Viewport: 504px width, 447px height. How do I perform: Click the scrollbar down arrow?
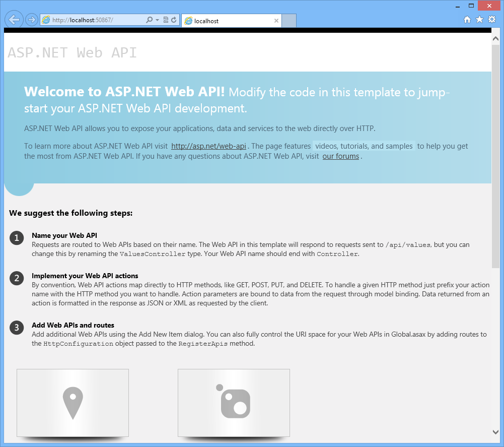(495, 431)
